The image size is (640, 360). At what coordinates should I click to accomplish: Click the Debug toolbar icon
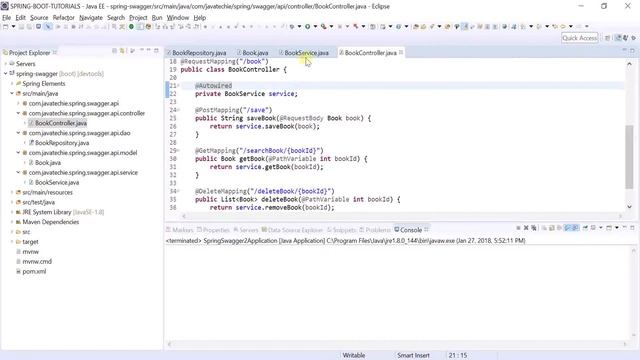coord(292,27)
